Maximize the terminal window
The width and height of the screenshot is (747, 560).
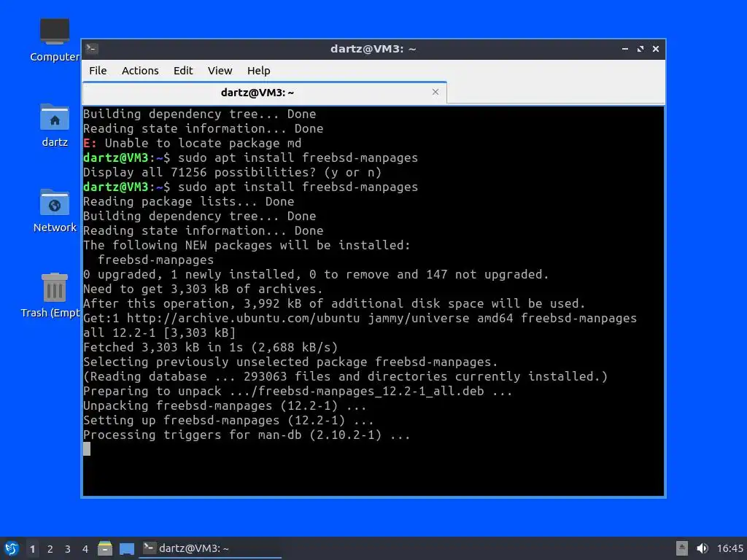tap(640, 49)
